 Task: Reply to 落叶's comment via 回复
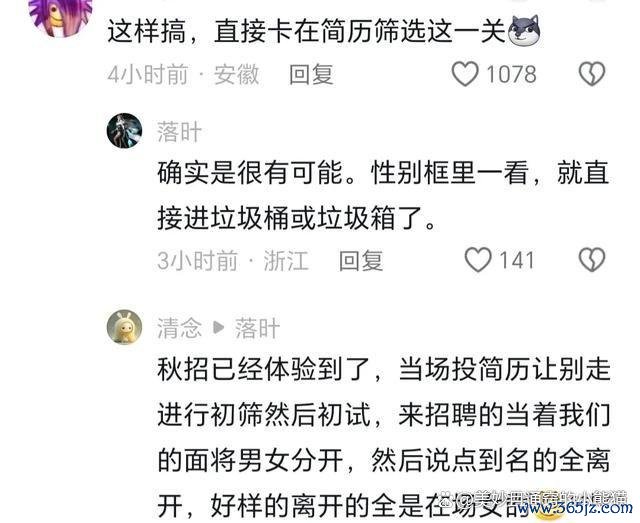coord(361,261)
